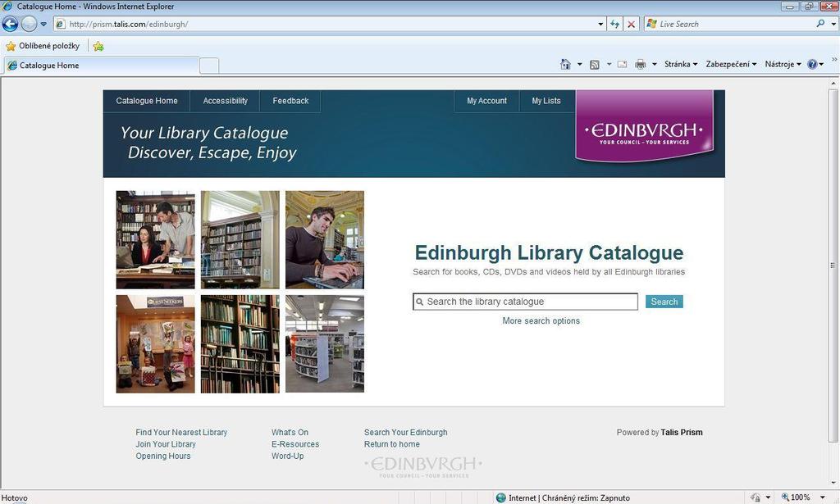
Task: Open My Lists nav link
Action: coord(546,101)
